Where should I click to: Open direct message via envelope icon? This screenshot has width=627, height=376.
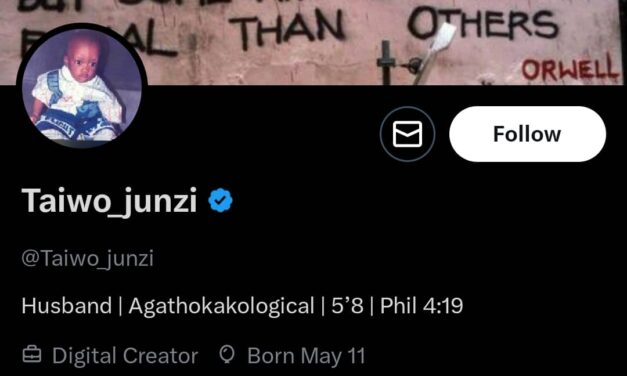[x=407, y=134]
